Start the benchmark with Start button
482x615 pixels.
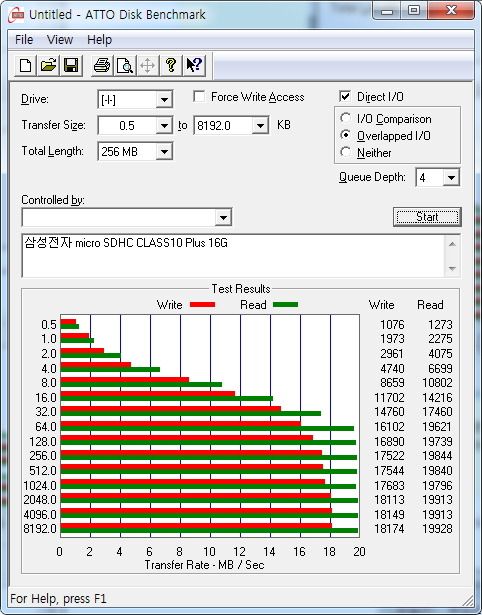[427, 217]
